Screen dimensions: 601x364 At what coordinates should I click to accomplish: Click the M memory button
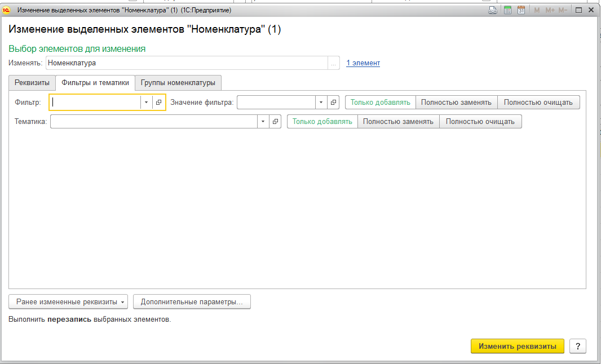click(x=537, y=10)
